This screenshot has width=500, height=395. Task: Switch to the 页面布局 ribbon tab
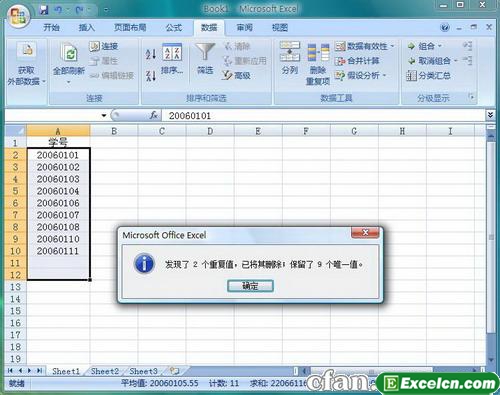130,28
